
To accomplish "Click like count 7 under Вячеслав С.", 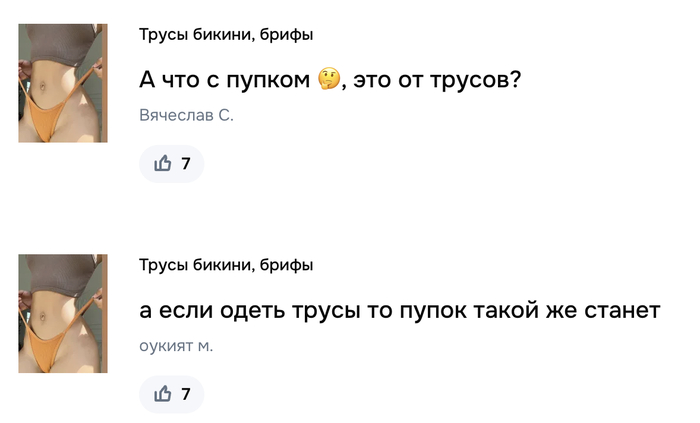I will coord(185,164).
